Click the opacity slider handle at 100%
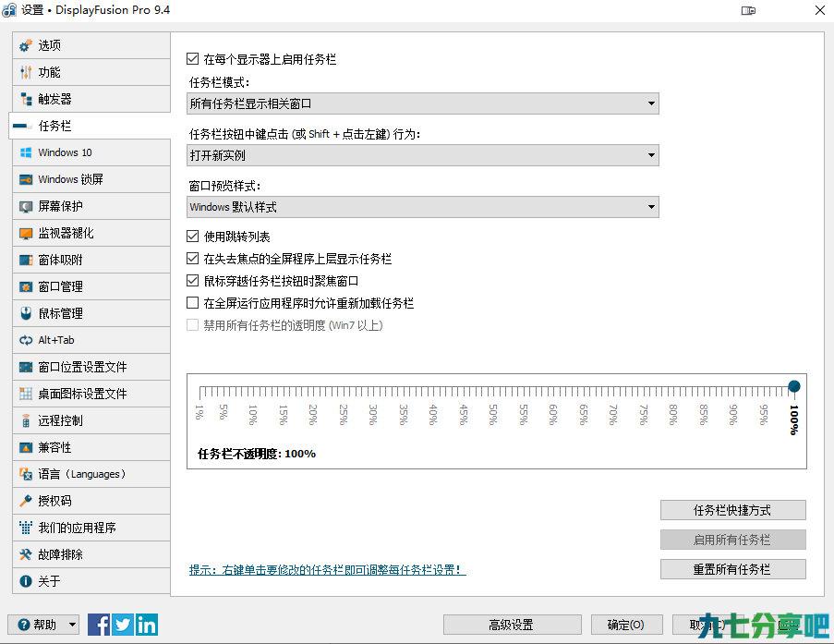Screen dimensions: 834x644 coord(794,386)
